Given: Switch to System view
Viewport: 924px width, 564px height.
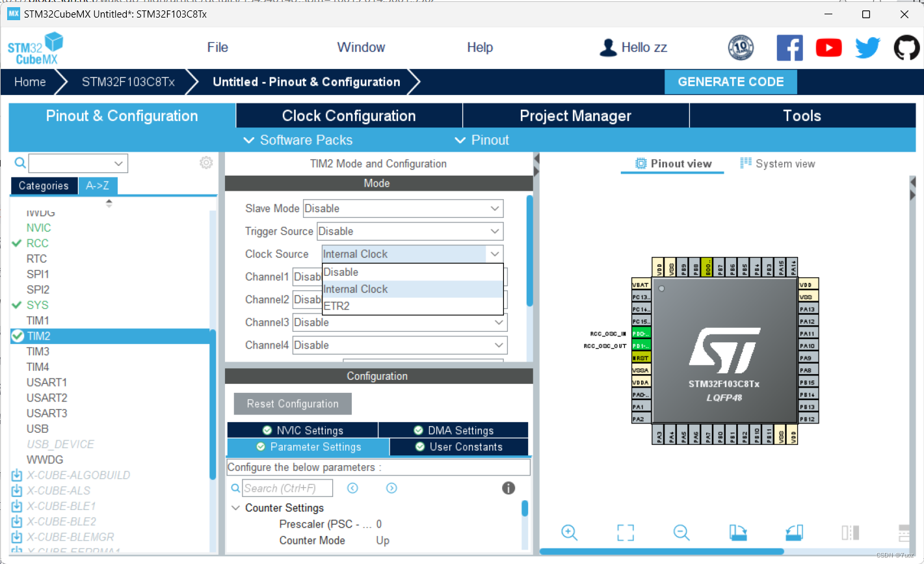Looking at the screenshot, I should point(777,164).
